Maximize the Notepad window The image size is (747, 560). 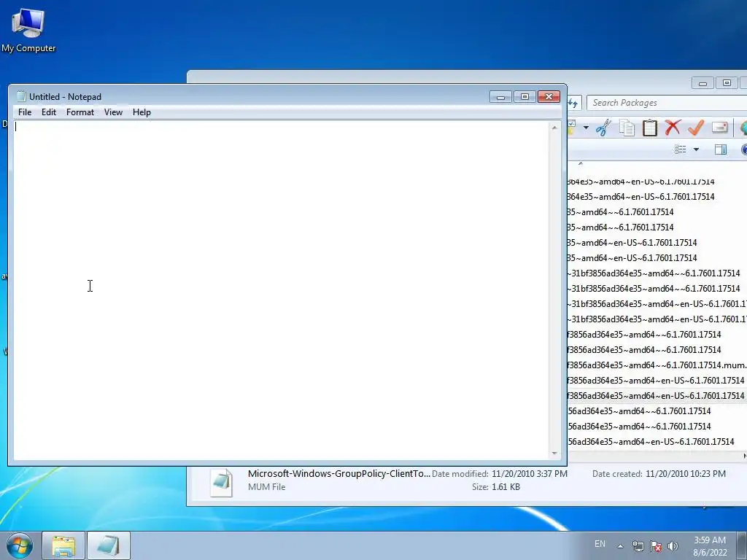(525, 97)
